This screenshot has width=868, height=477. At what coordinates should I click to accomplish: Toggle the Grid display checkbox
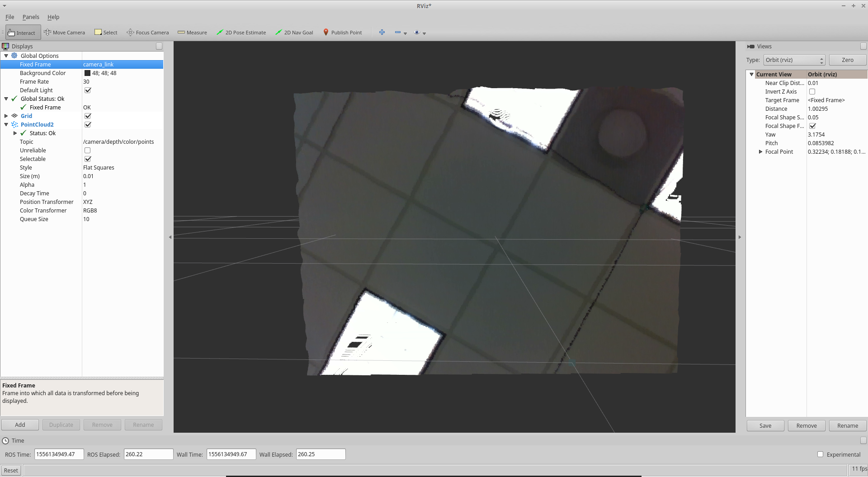pyautogui.click(x=88, y=116)
